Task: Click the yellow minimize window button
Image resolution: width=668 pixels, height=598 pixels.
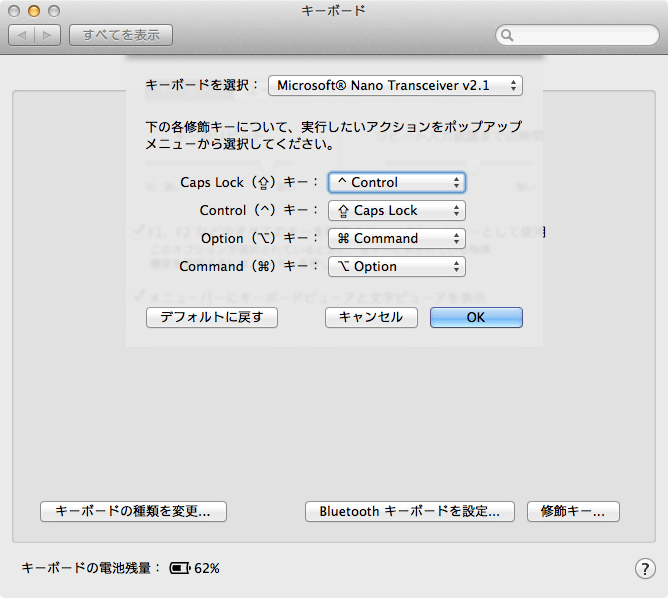Action: pyautogui.click(x=34, y=11)
